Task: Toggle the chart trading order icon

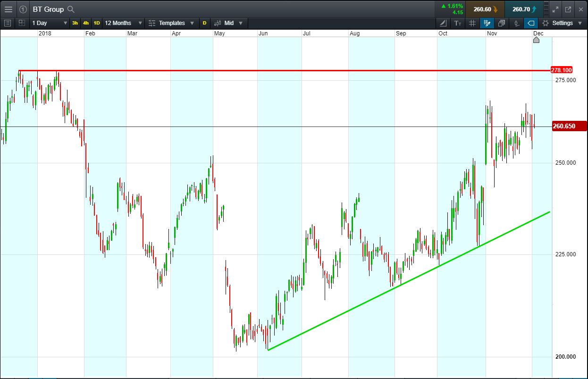Action: pyautogui.click(x=517, y=23)
